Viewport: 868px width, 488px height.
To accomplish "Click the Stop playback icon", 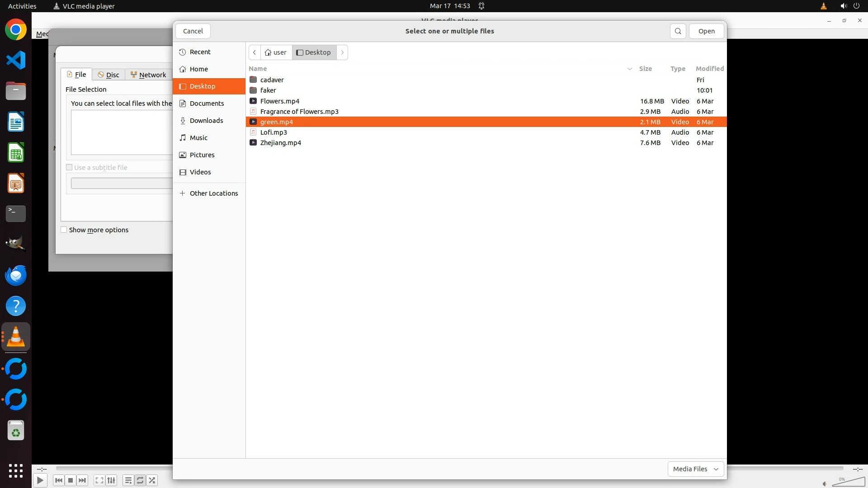I will pos(71,480).
